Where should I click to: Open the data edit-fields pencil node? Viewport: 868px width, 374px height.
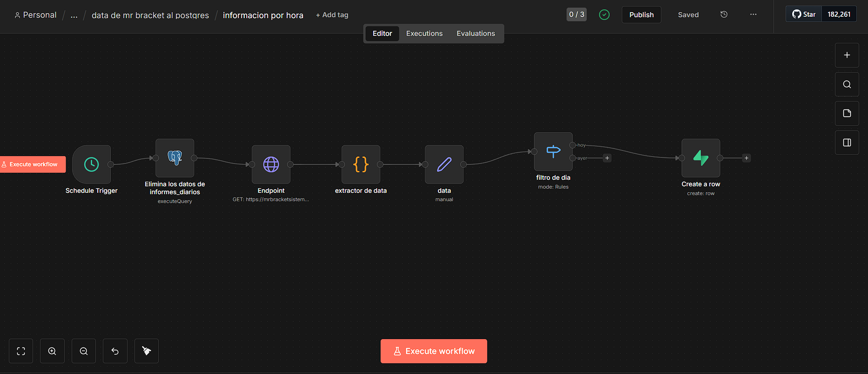(x=444, y=164)
